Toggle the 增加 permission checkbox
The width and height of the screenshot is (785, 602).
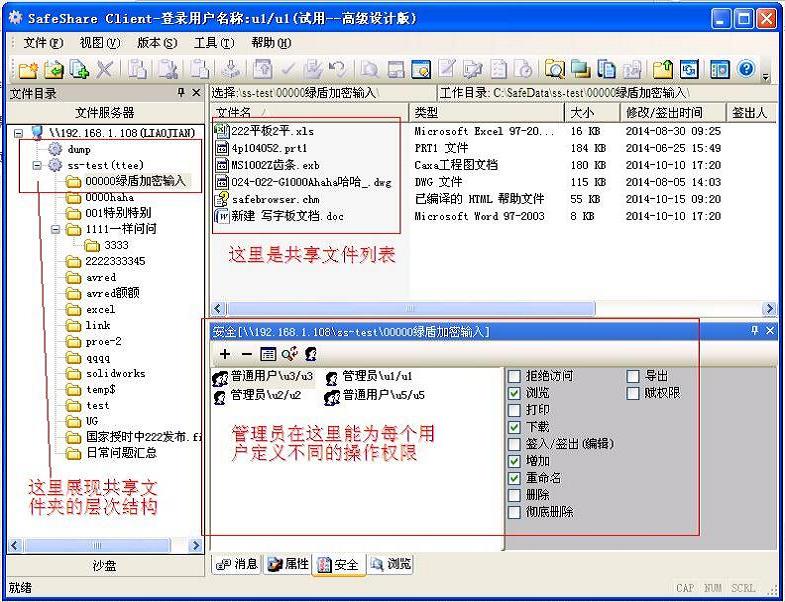point(514,461)
